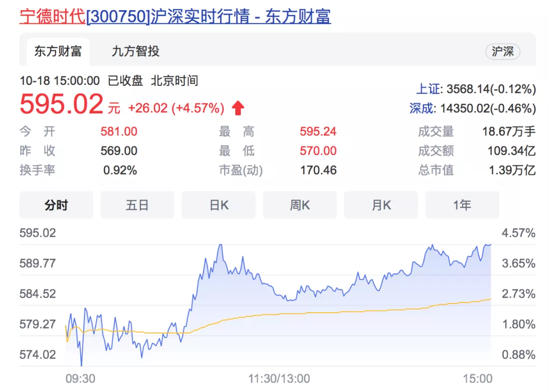Screen dimensions: 549x392
Task: Click the current price 595.02
Action: tap(62, 104)
